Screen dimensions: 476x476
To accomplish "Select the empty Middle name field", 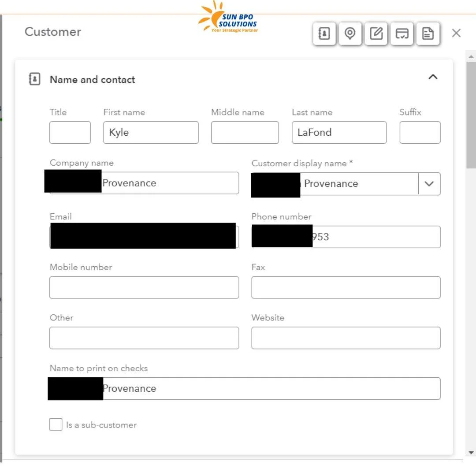I will pyautogui.click(x=245, y=132).
